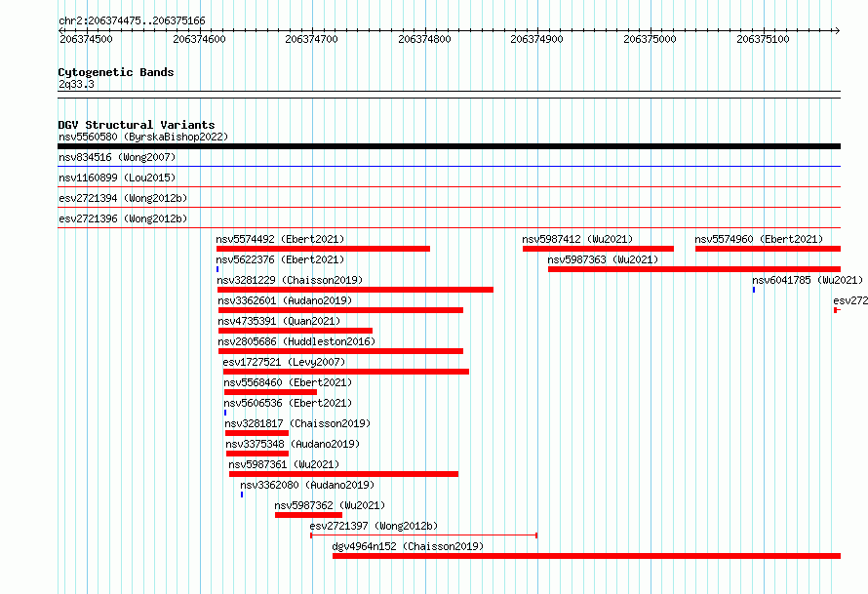Open the nsv5987361 (Wu2021) label
Screen dimensions: 868x594
(x=284, y=464)
